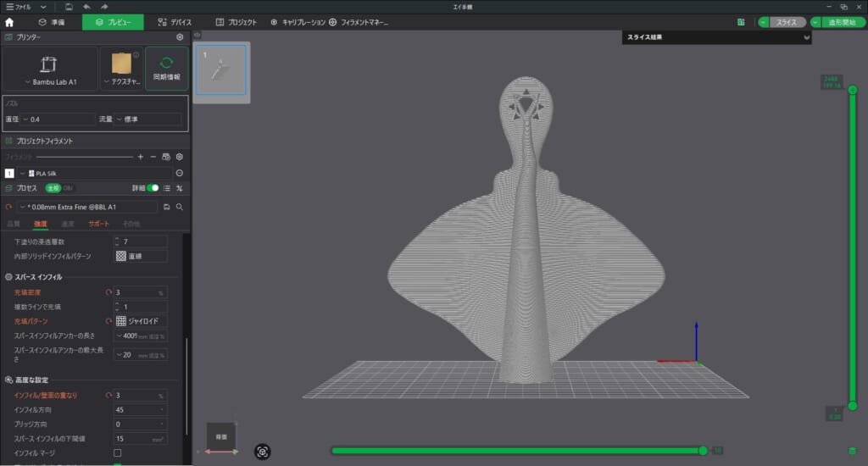Click the 同期情報 sync button
This screenshot has height=466, width=868.
pos(167,69)
